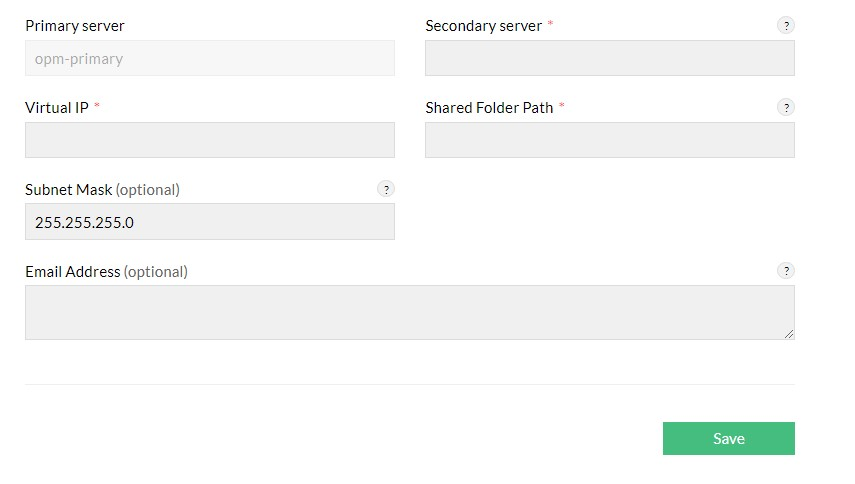
Task: Click inside the Email Address text area
Action: click(x=409, y=312)
